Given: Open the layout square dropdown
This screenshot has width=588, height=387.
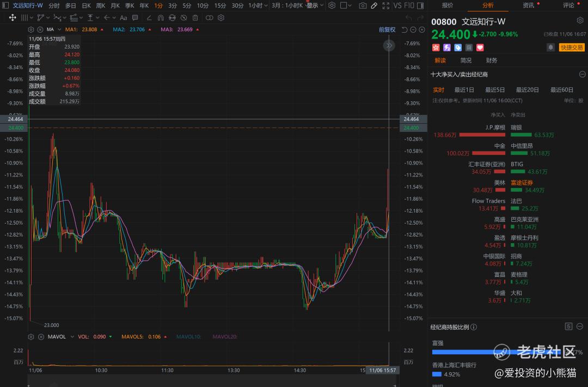Looking at the screenshot, I should [x=346, y=5].
